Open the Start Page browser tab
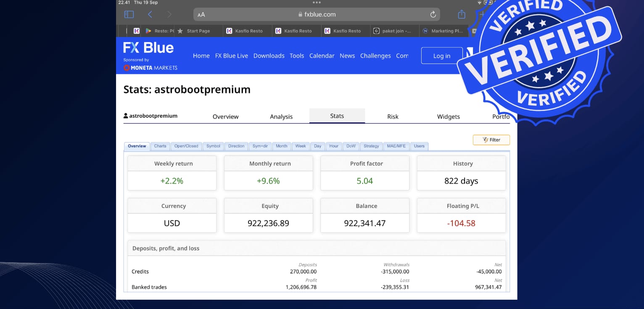Screen dimensions: 644x309 (x=198, y=31)
